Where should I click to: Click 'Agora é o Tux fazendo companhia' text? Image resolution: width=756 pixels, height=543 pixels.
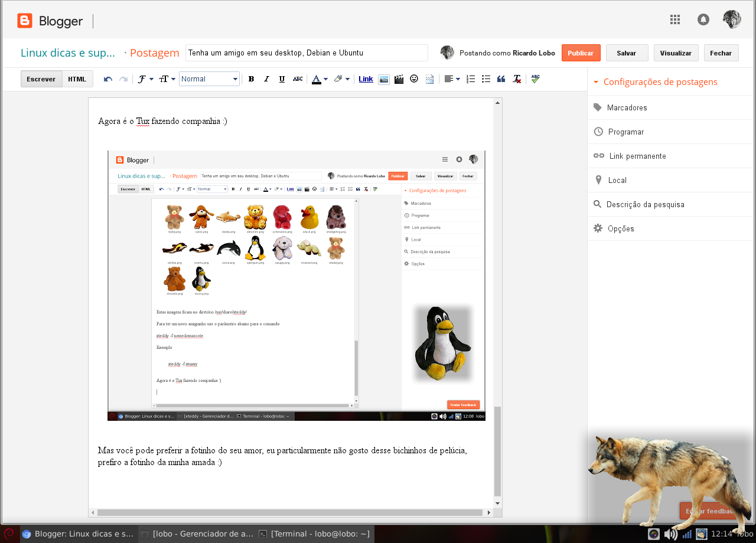pos(162,122)
